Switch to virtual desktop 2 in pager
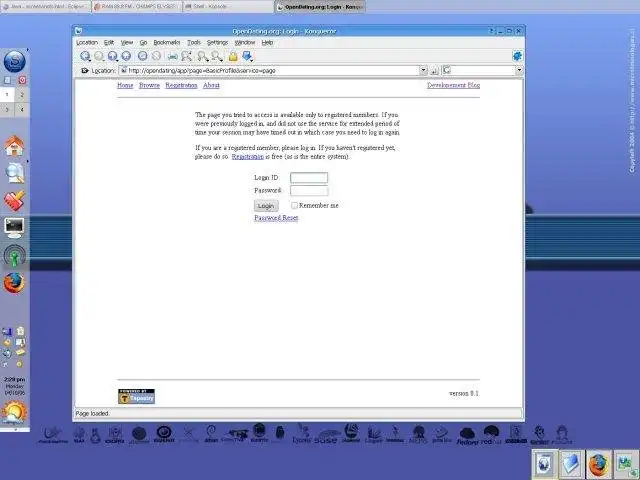Image resolution: width=640 pixels, height=480 pixels. tap(22, 95)
